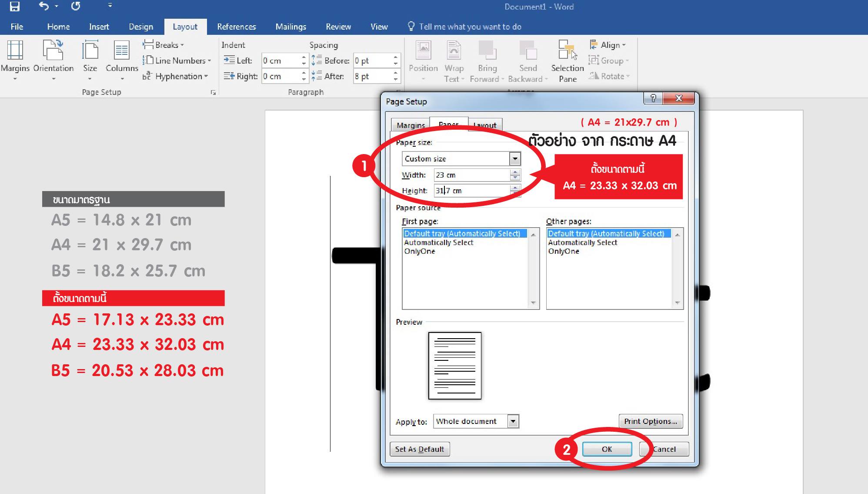The width and height of the screenshot is (868, 494).
Task: Select Default tray in Other pages list
Action: click(609, 234)
